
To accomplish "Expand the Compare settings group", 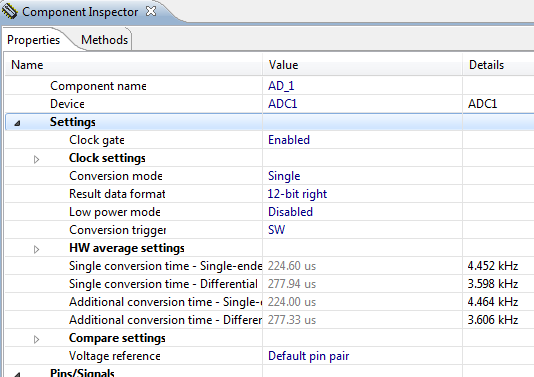I will [36, 339].
